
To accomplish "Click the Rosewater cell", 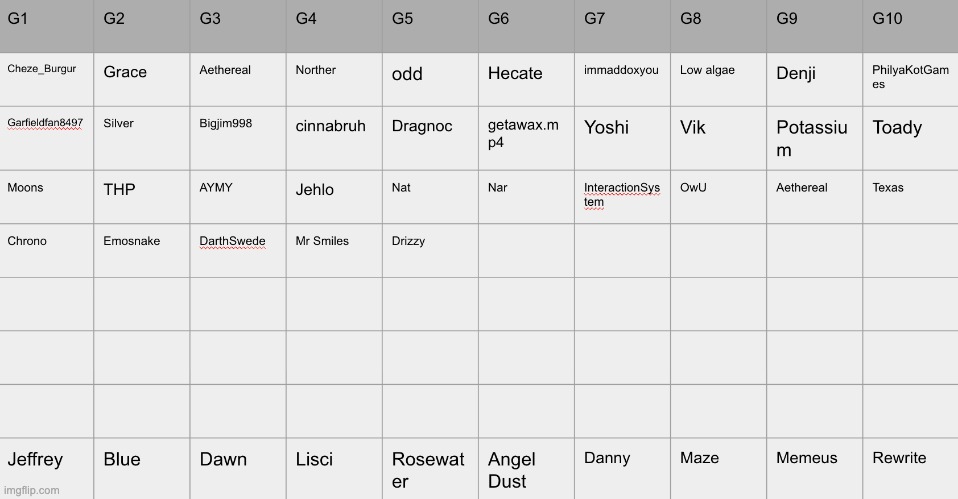I will (430, 468).
